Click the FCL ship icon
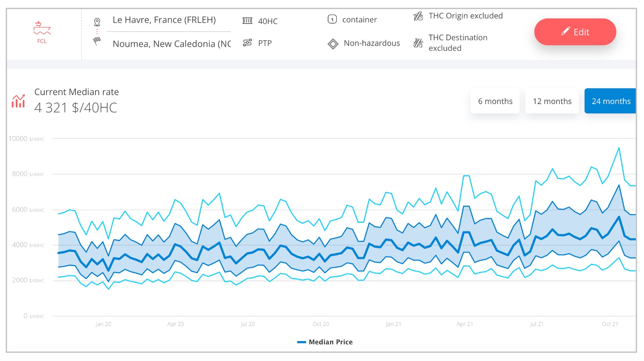The width and height of the screenshot is (644, 361). click(x=42, y=28)
